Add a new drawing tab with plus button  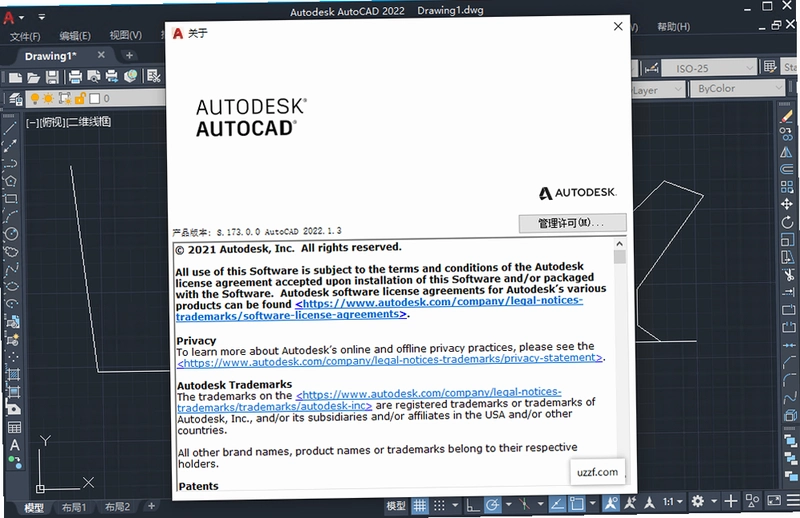coord(129,55)
